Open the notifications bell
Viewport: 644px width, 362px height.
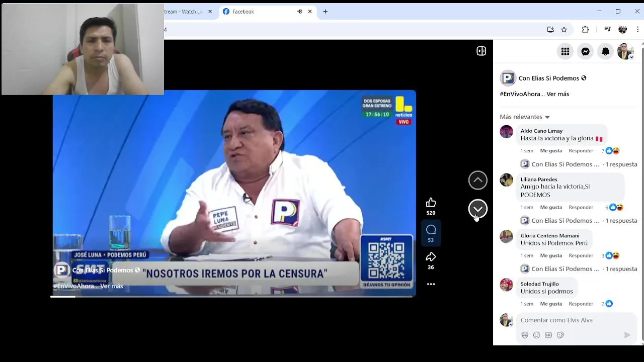tap(605, 51)
